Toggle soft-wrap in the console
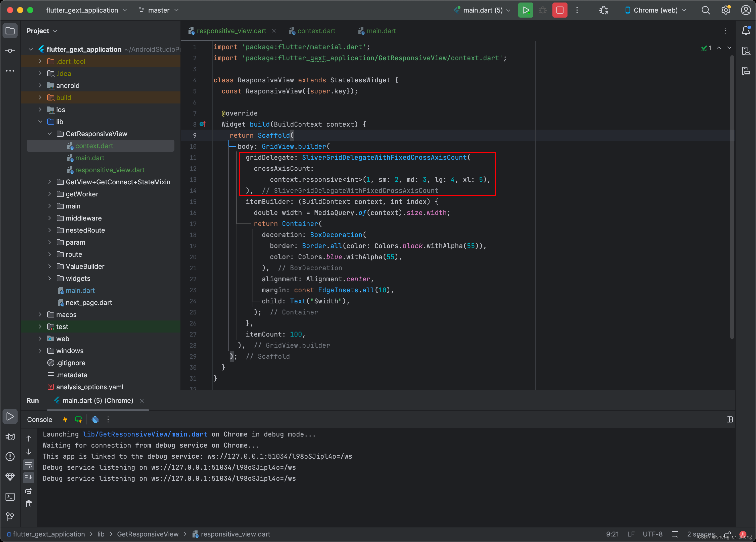This screenshot has height=542, width=756. (x=29, y=464)
